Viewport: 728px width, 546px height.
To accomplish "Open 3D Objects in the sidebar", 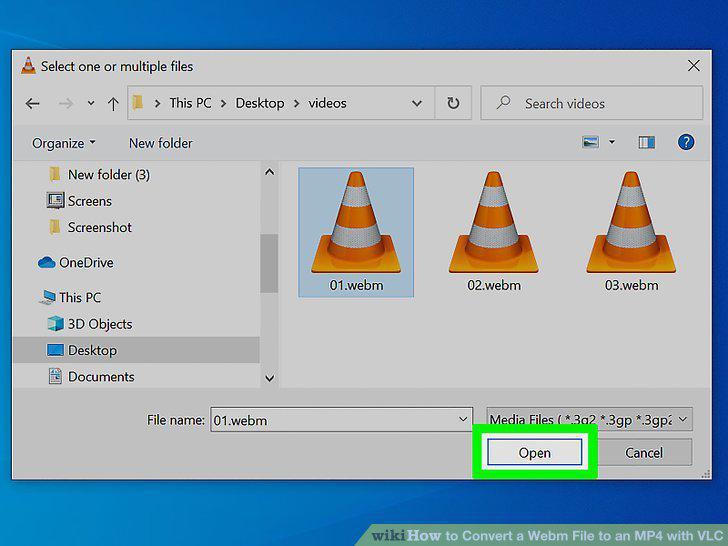I will (100, 324).
